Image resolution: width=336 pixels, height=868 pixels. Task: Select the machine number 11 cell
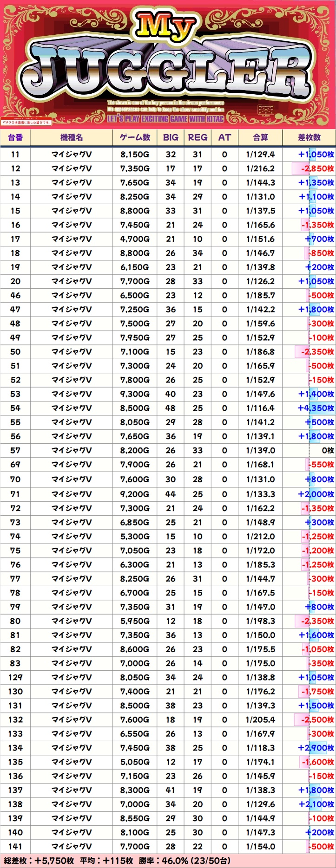tap(15, 155)
